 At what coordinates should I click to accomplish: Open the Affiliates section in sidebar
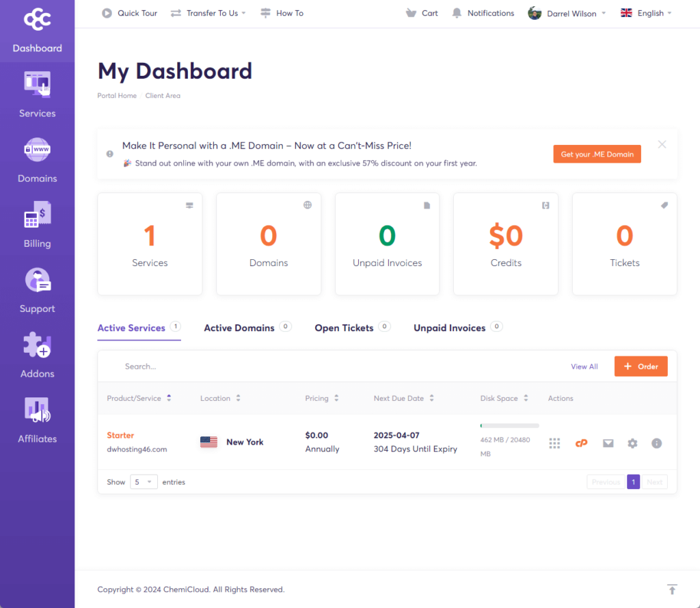(x=37, y=421)
